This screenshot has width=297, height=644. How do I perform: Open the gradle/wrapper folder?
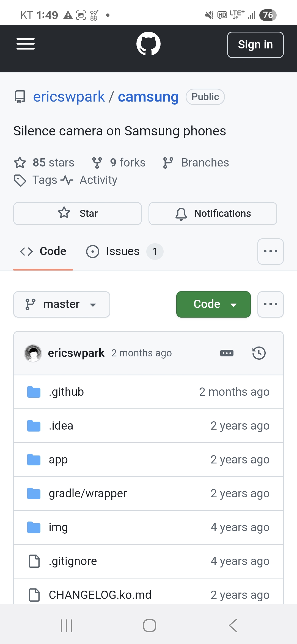(88, 493)
